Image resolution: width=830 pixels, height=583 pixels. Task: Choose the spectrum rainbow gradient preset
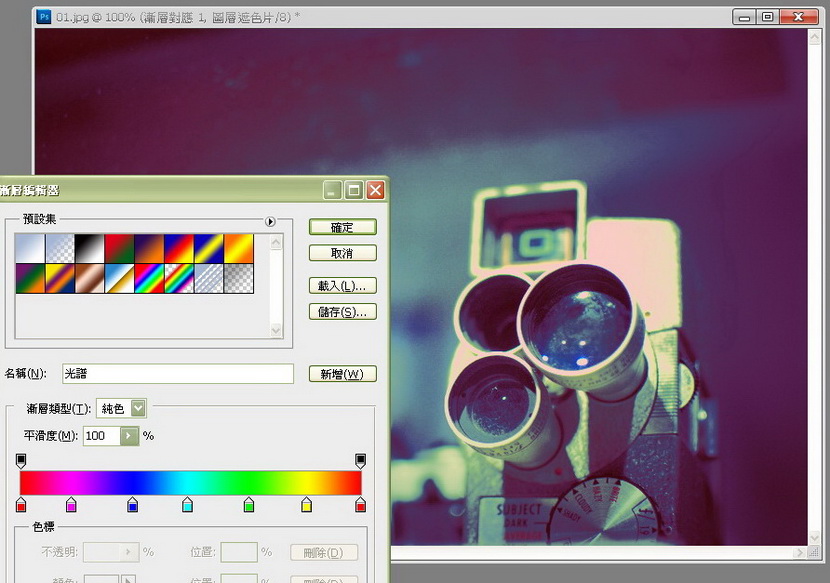click(x=150, y=278)
